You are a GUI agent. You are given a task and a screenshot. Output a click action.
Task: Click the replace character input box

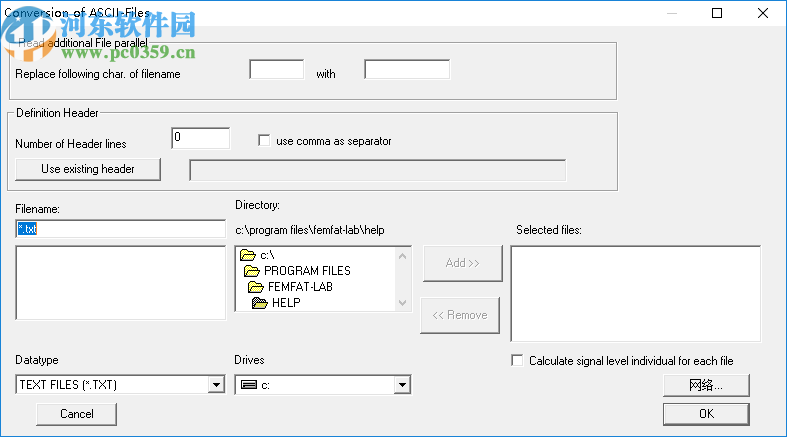276,70
